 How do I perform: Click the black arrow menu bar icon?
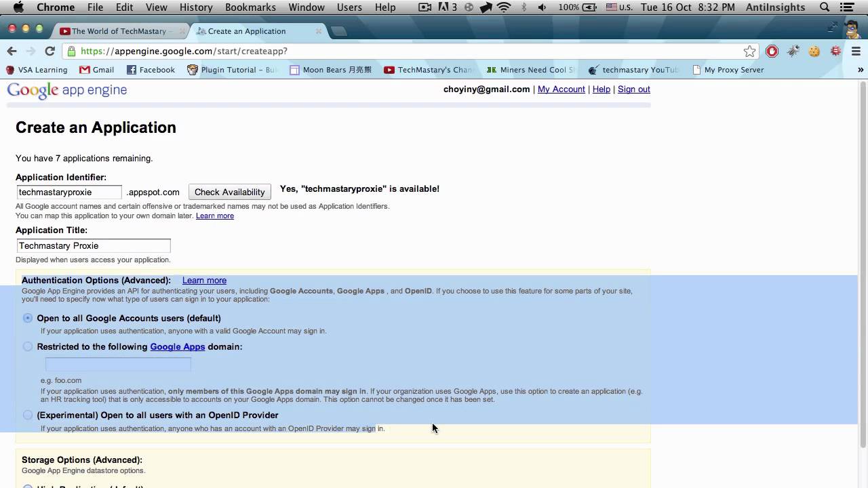[486, 7]
